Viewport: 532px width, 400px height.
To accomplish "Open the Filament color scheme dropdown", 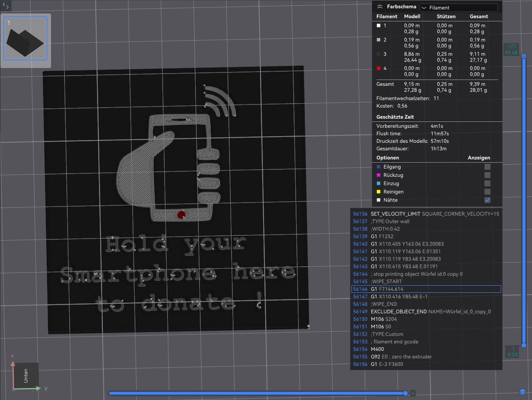I will pyautogui.click(x=458, y=8).
